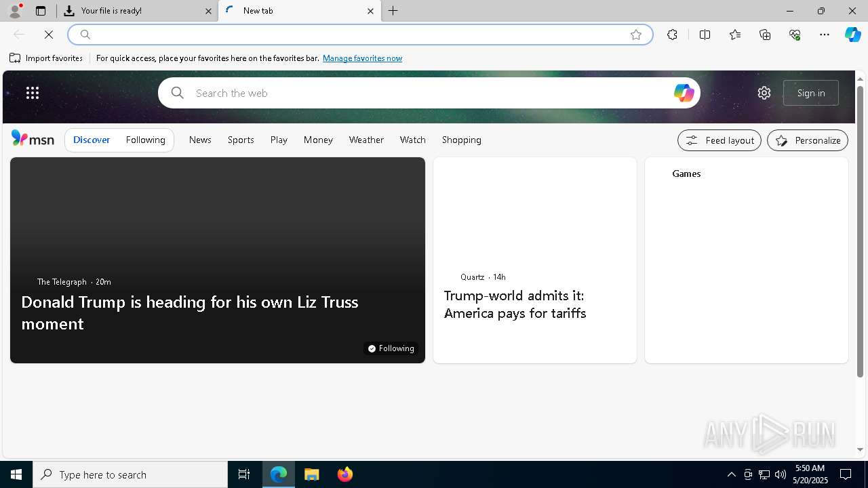Open the Extensions puzzle icon
868x488 pixels.
tap(672, 35)
